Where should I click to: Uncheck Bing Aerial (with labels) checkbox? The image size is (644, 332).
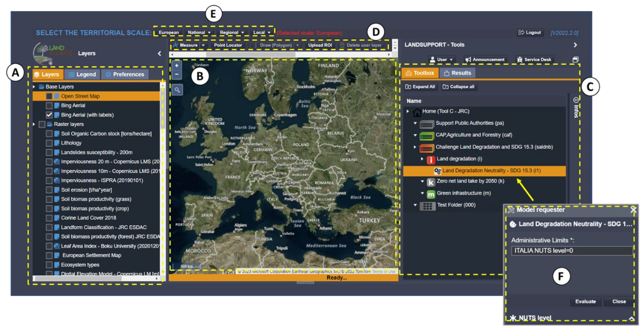[49, 115]
